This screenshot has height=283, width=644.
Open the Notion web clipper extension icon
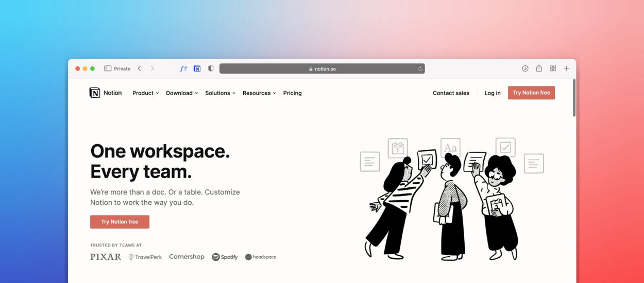pos(197,68)
